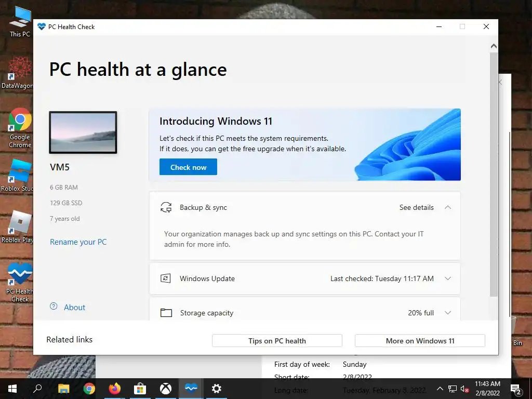Select PC Health Check taskbar icon

click(191, 389)
